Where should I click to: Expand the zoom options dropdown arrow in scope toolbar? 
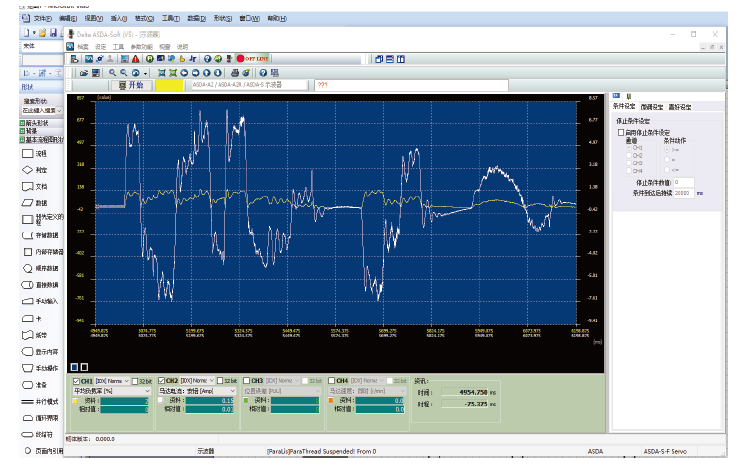point(146,73)
